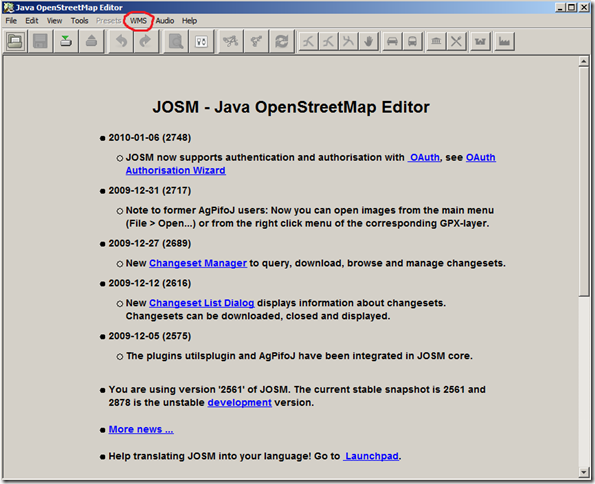This screenshot has height=484, width=595.
Task: Open the Tools menu
Action: click(79, 21)
